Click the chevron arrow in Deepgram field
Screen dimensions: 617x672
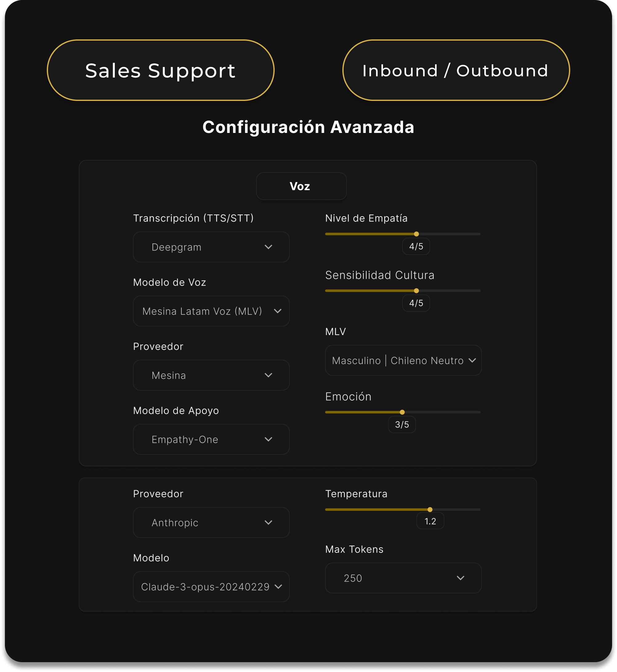click(268, 247)
